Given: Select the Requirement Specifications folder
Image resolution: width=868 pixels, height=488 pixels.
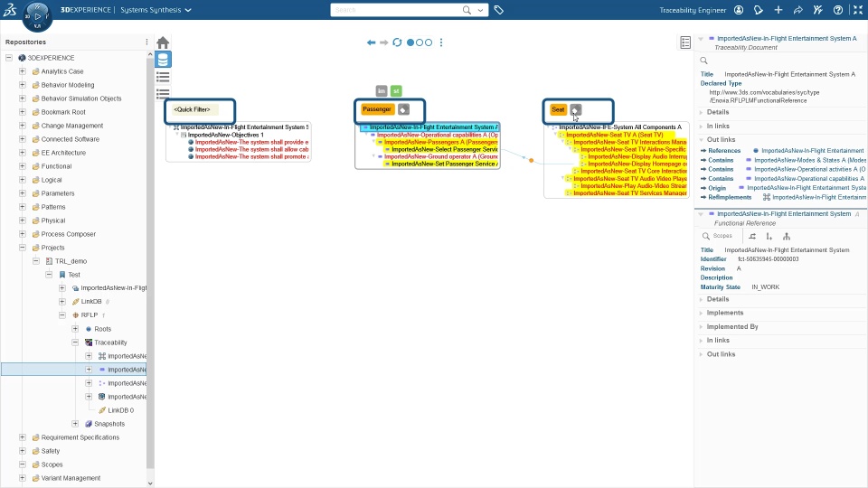Looking at the screenshot, I should coord(80,437).
